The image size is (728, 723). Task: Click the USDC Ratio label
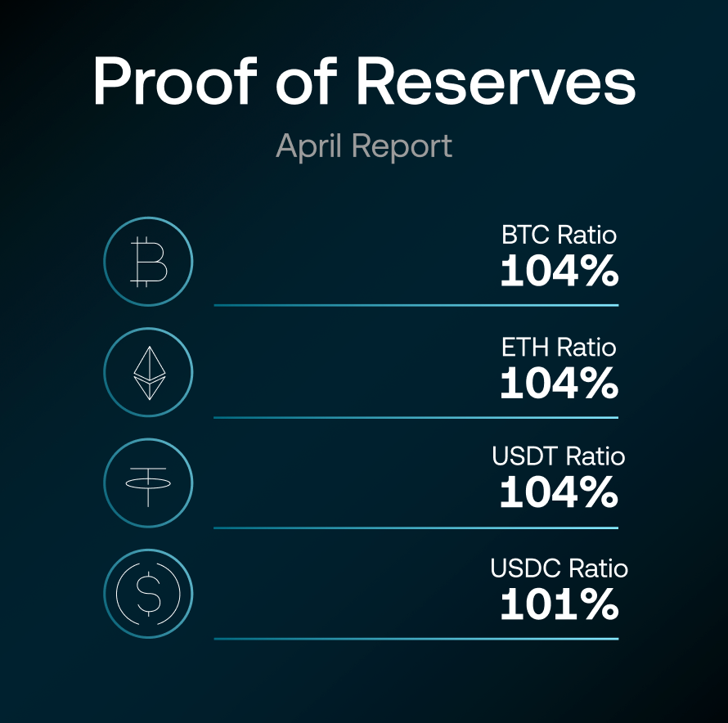[x=559, y=568]
